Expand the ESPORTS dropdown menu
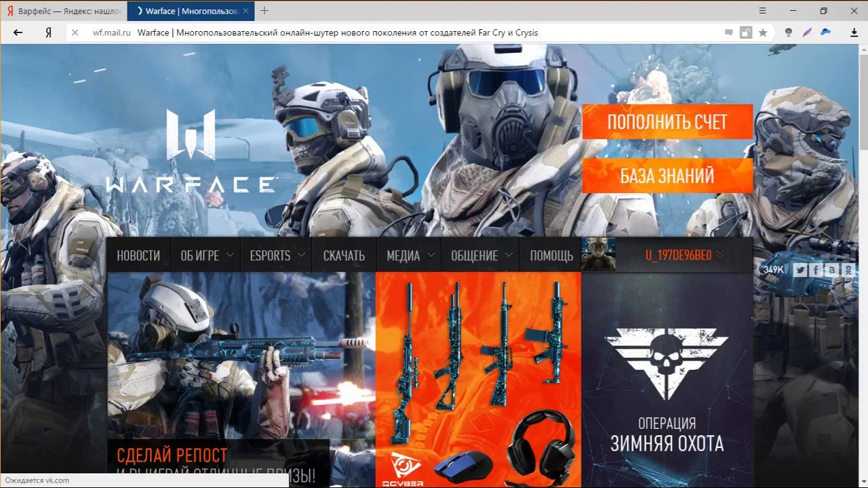Screen dimensions: 868x488 tap(277, 256)
